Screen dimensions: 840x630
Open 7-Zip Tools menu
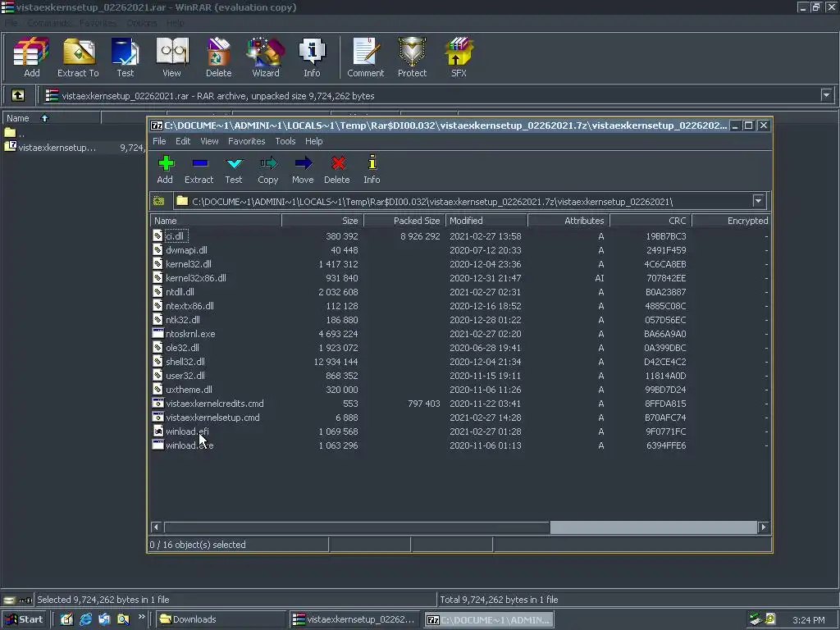point(285,141)
